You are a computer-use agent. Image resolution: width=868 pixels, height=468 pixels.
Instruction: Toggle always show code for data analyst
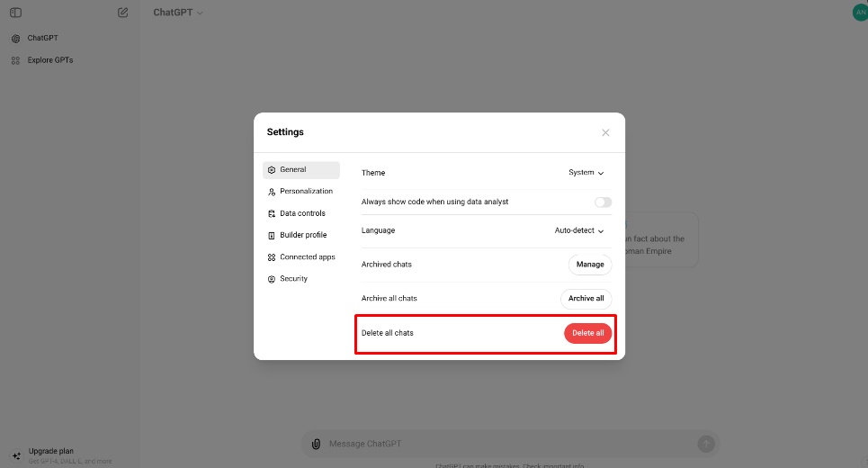click(603, 202)
